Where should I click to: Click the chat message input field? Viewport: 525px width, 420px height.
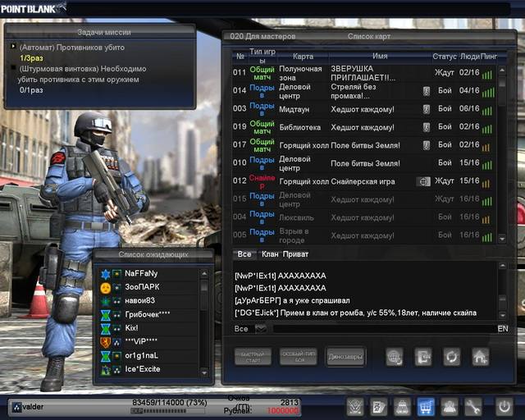[385, 329]
